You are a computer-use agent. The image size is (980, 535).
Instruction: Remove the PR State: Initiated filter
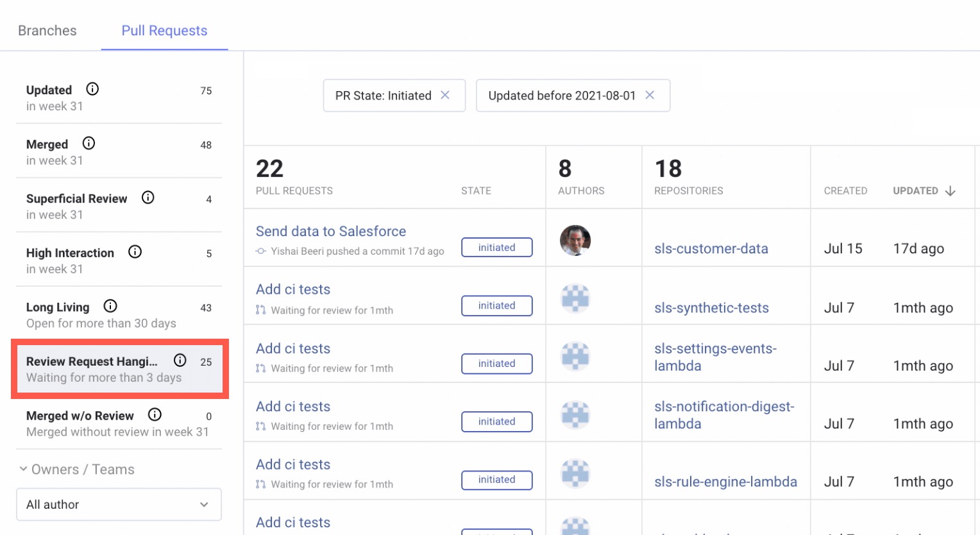coord(445,95)
